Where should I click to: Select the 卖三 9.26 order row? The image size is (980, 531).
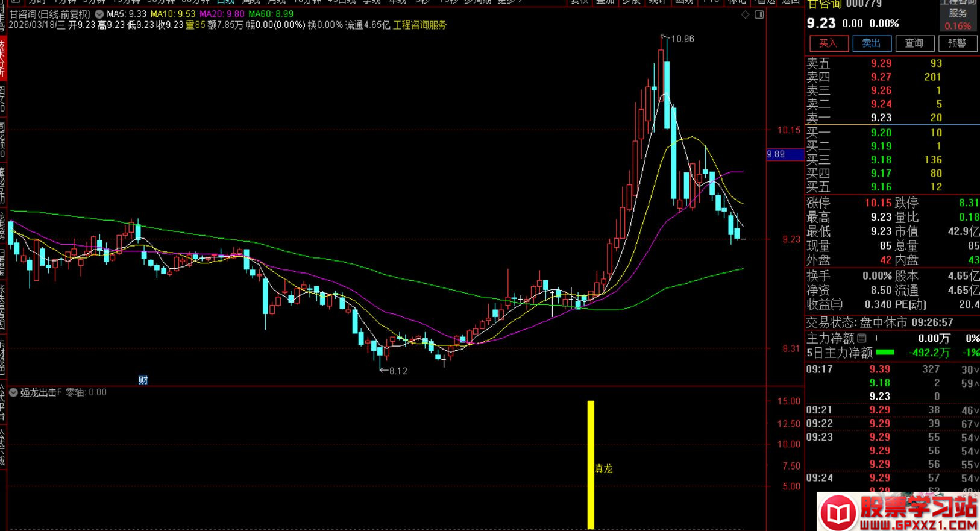(x=892, y=90)
